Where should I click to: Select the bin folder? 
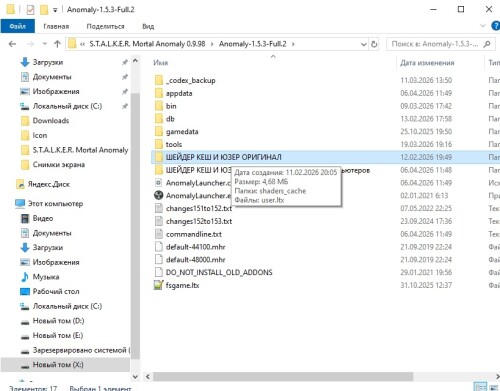(171, 106)
